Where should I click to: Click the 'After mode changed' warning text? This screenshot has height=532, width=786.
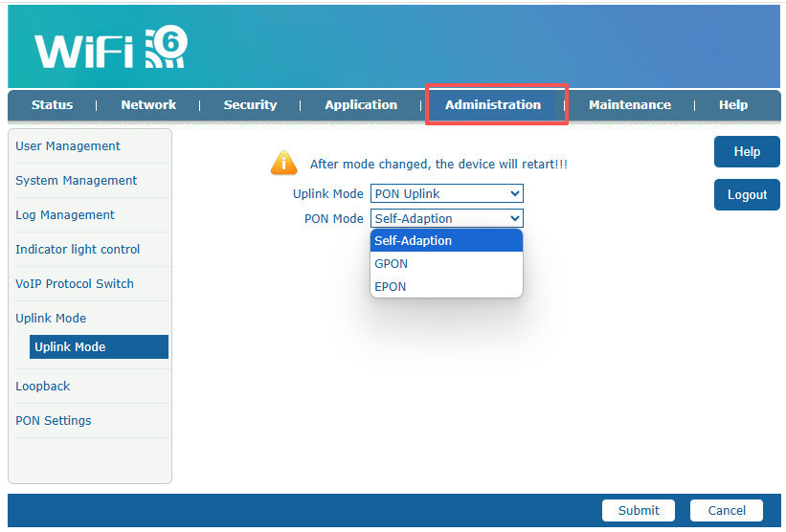pyautogui.click(x=438, y=165)
